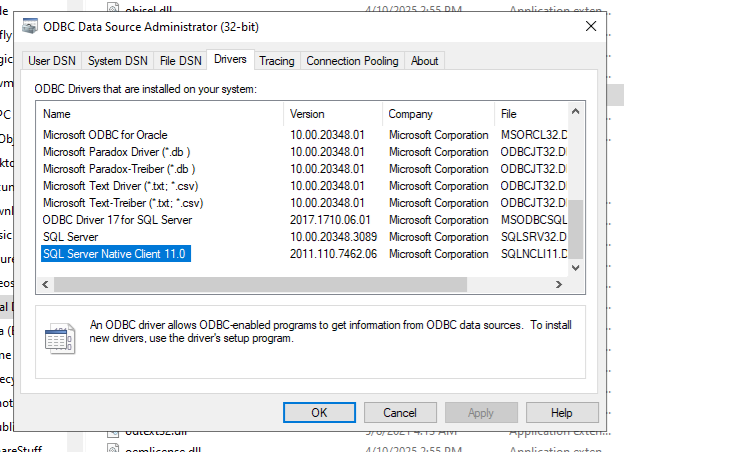Select Microsoft ODBC for Oracle driver
This screenshot has width=734, height=476.
(x=105, y=135)
